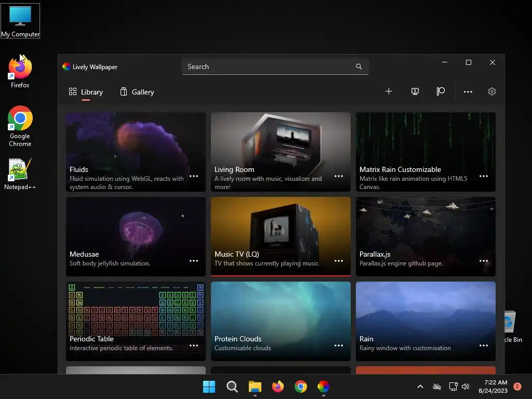This screenshot has width=532, height=399.
Task: Open the Lively Wallpaper settings gear
Action: click(492, 91)
